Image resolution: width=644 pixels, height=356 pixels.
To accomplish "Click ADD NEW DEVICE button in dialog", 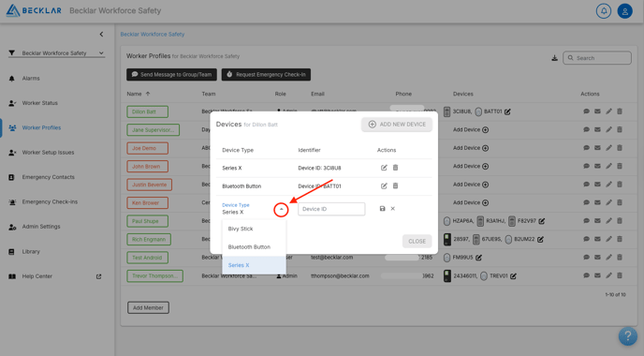I will pos(397,125).
